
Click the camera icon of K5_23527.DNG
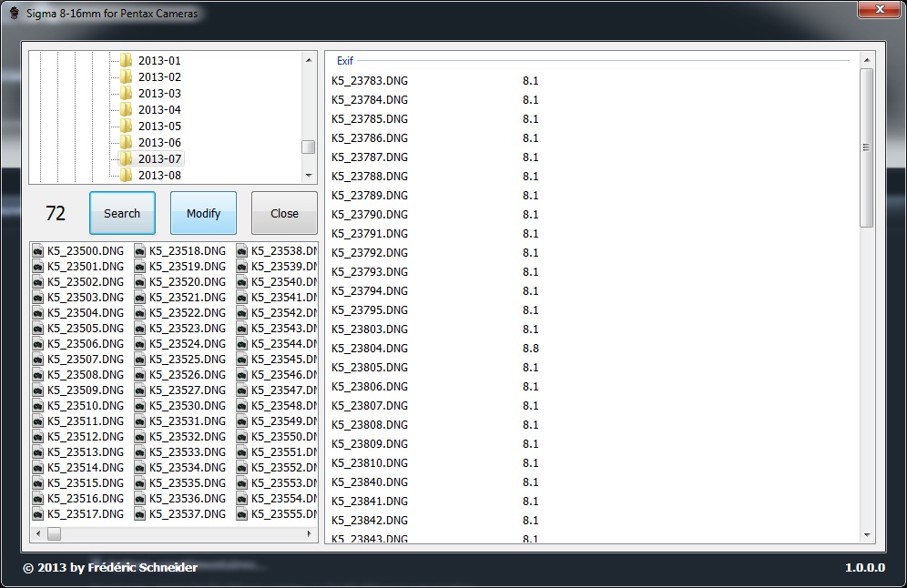(140, 390)
